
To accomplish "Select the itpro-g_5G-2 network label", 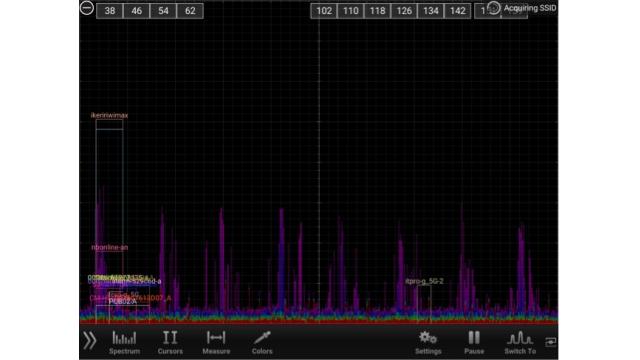I will pos(424,281).
